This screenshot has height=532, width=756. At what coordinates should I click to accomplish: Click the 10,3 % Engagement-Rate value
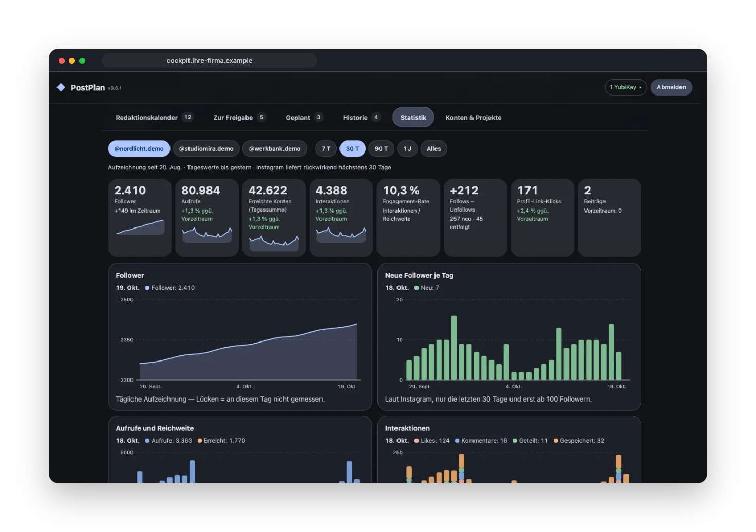[401, 191]
